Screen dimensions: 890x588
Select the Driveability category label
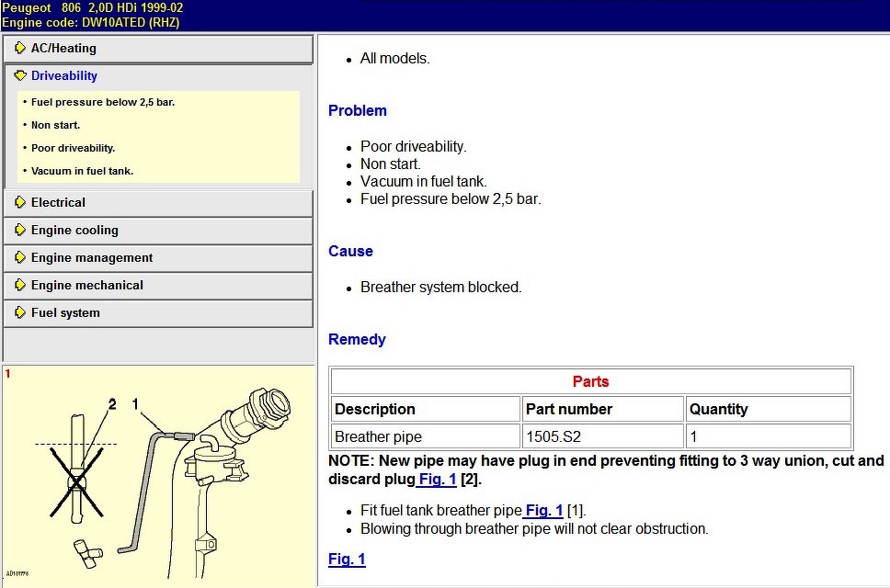tap(64, 75)
